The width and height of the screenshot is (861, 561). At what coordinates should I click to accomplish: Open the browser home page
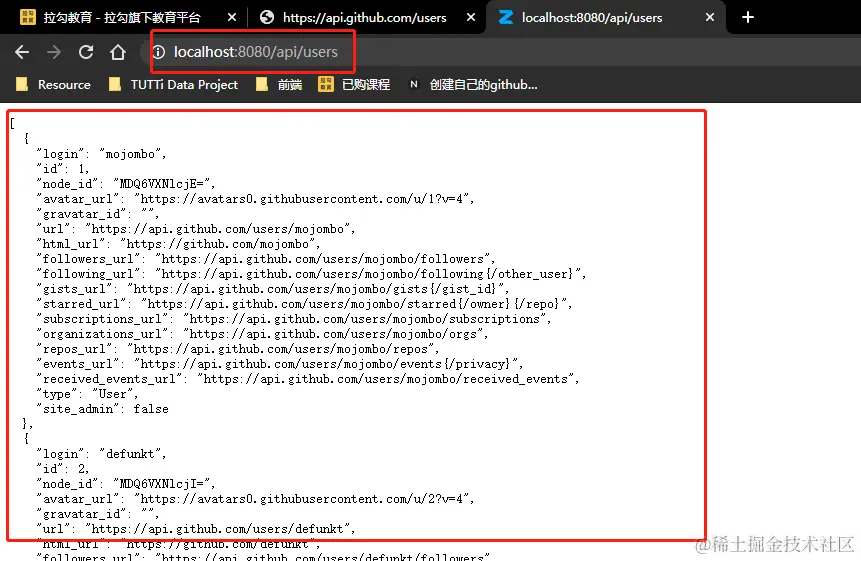118,52
